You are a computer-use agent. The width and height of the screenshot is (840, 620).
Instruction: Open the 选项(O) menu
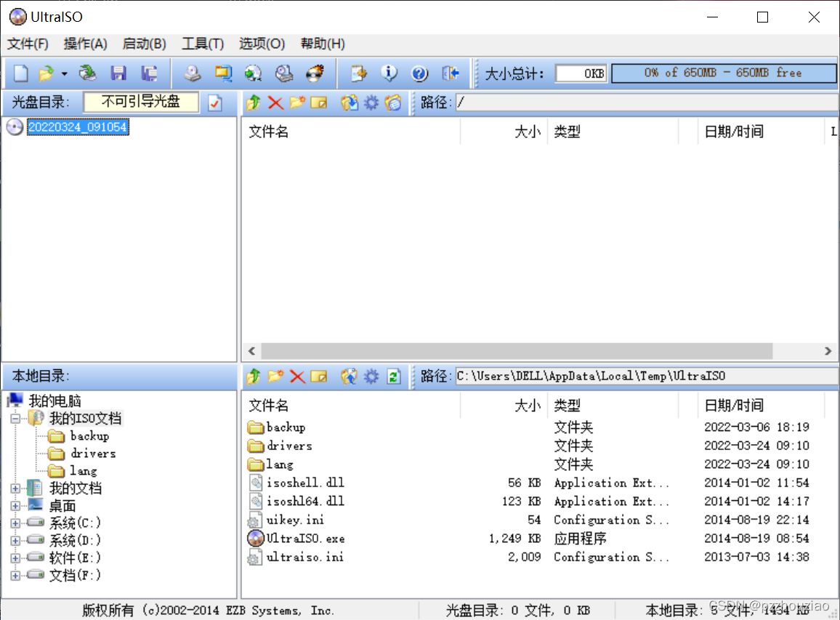[262, 44]
